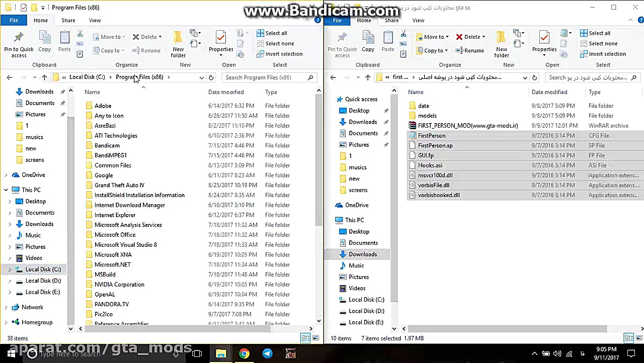
Task: Click horizontal scrollbar of gta sa file list
Action: (x=507, y=329)
